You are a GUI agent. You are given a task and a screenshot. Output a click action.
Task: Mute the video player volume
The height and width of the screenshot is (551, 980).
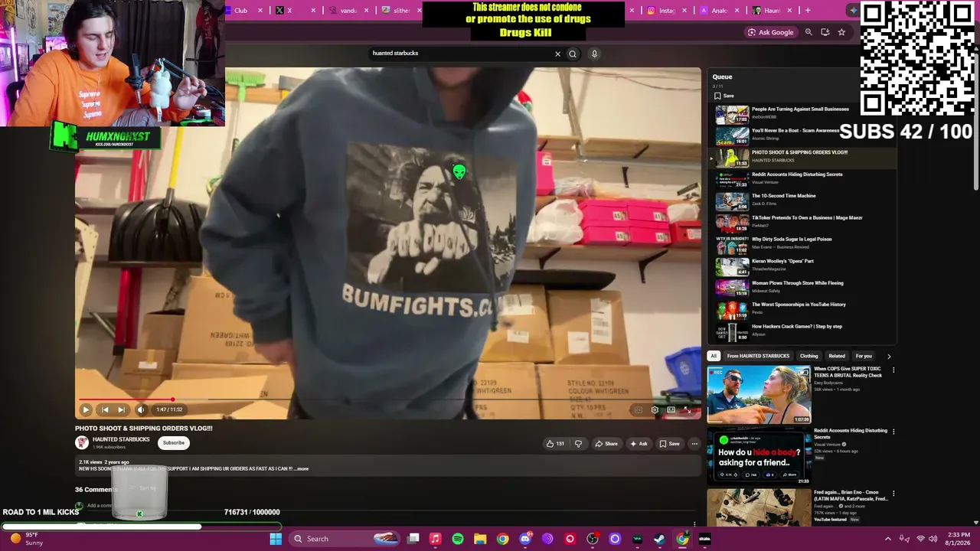pyautogui.click(x=141, y=409)
